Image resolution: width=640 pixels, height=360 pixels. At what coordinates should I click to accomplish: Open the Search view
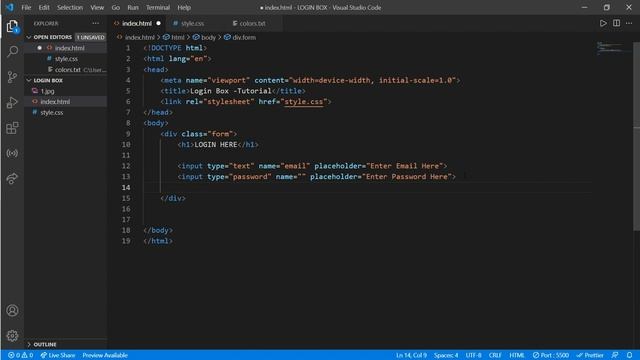[x=12, y=51]
